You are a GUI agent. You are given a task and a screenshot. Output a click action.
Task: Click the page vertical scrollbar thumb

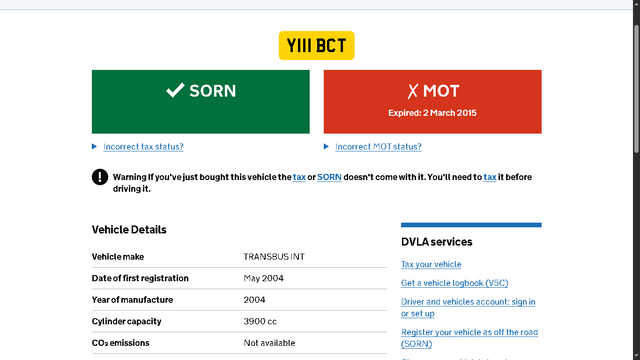636,89
